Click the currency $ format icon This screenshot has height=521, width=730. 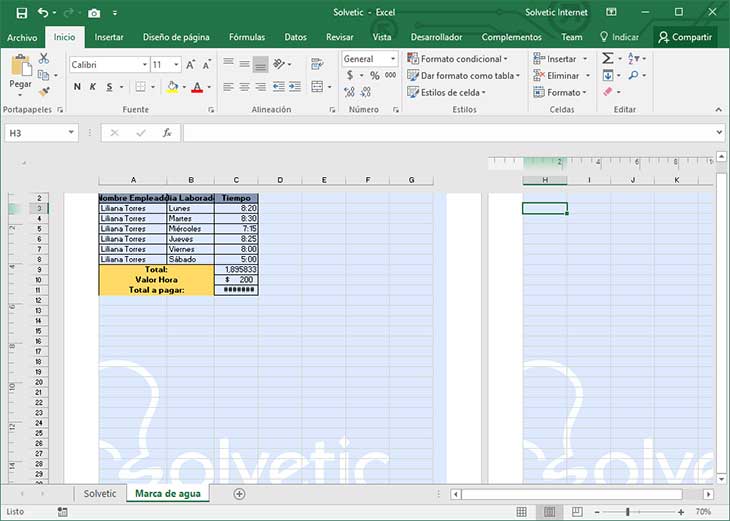350,75
